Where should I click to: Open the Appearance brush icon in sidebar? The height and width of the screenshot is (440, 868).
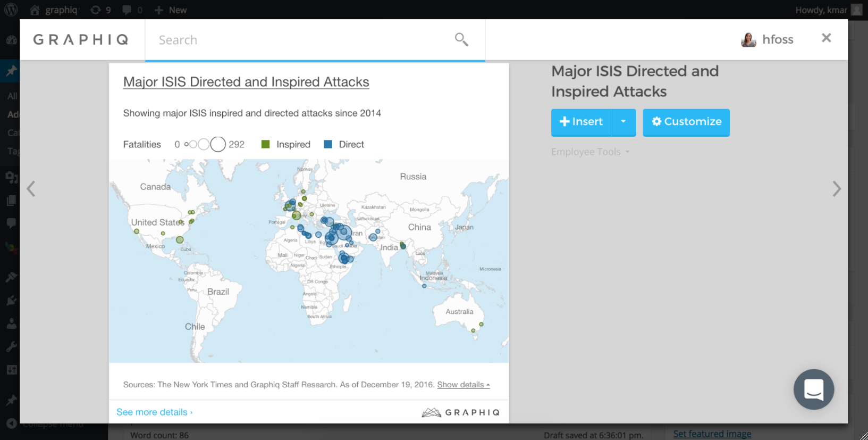(11, 277)
